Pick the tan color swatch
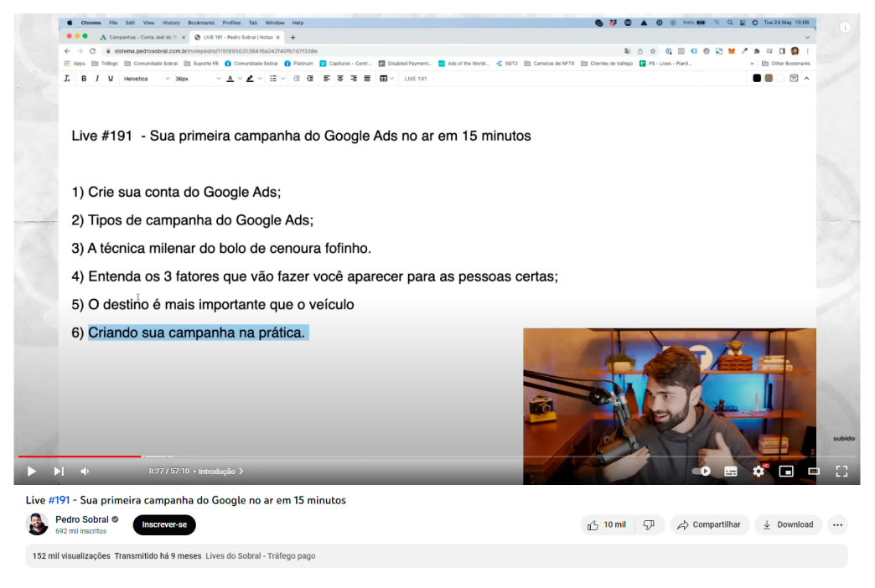875x588 pixels. click(x=769, y=78)
